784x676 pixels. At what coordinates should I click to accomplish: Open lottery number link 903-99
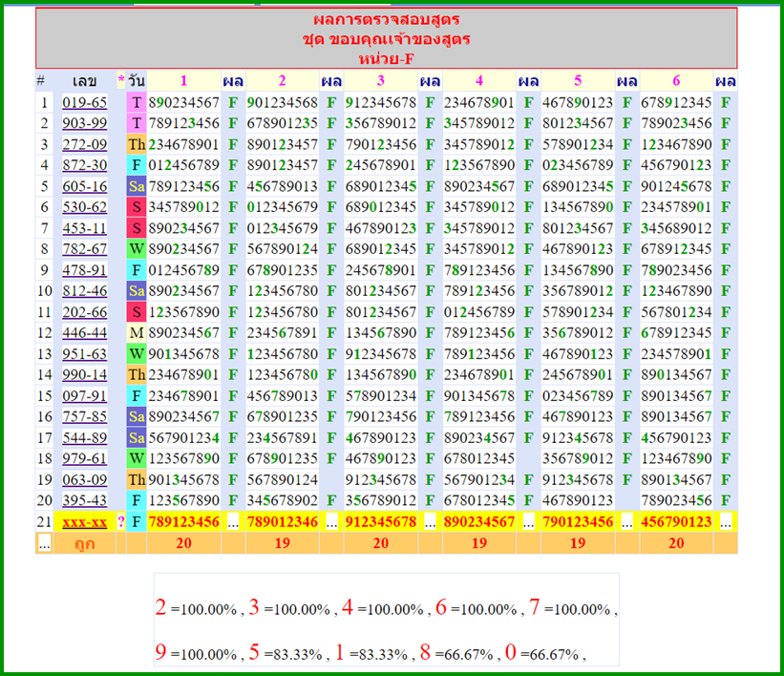pyautogui.click(x=84, y=123)
